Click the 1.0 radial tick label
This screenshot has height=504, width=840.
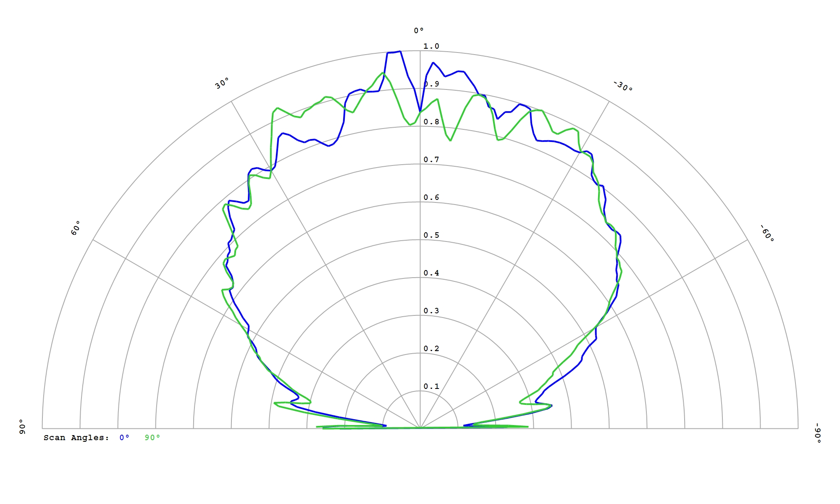(431, 46)
